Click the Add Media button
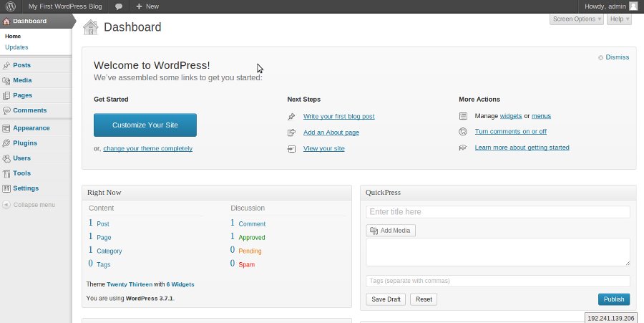The height and width of the screenshot is (323, 644). click(x=391, y=231)
